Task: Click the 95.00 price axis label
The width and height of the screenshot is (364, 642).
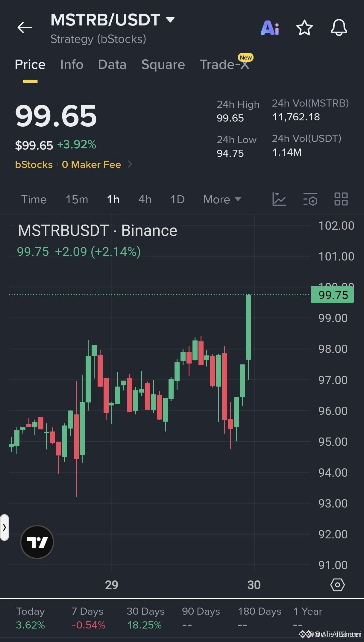Action: [x=333, y=442]
